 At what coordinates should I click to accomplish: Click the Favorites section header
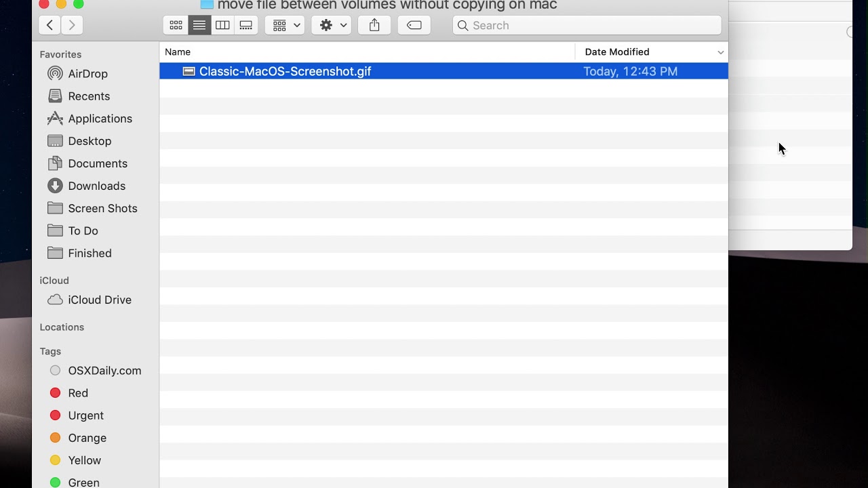pyautogui.click(x=60, y=54)
